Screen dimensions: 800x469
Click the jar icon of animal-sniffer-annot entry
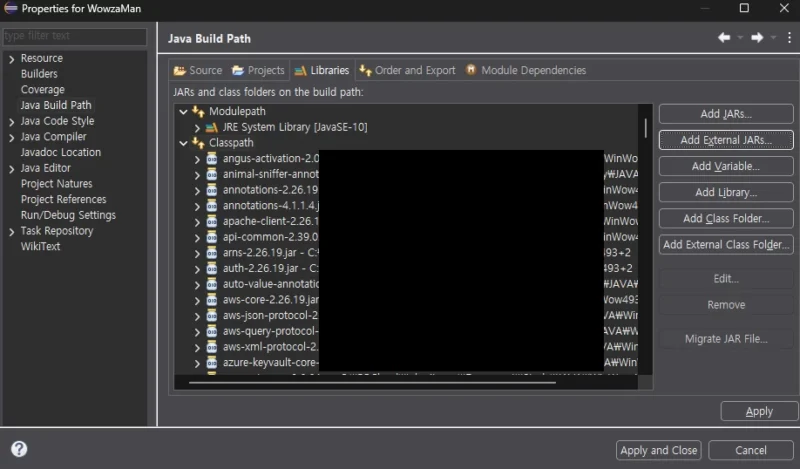click(212, 175)
